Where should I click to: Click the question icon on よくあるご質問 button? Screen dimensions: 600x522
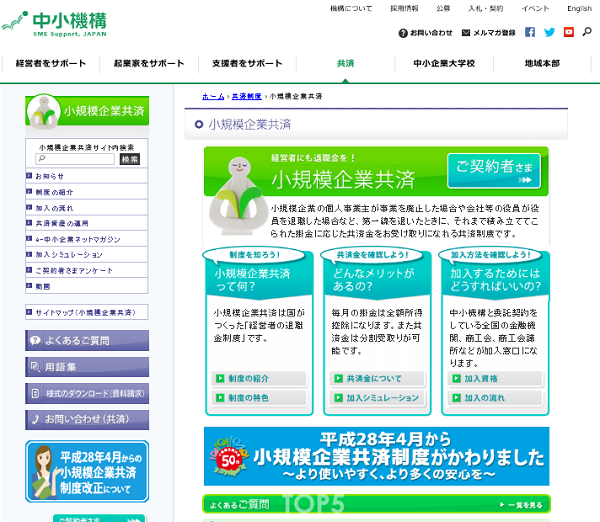click(x=35, y=341)
